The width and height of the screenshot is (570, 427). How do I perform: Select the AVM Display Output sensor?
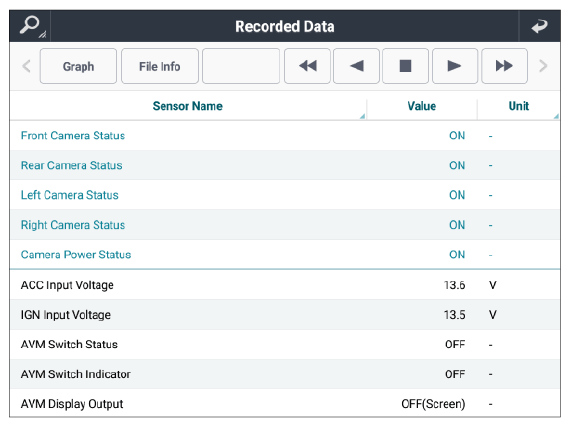285,404
